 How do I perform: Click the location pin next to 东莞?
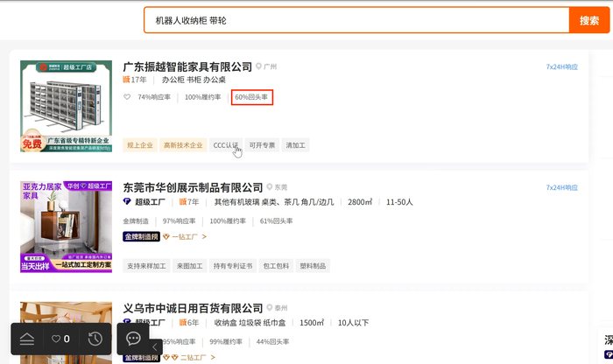[x=270, y=187]
